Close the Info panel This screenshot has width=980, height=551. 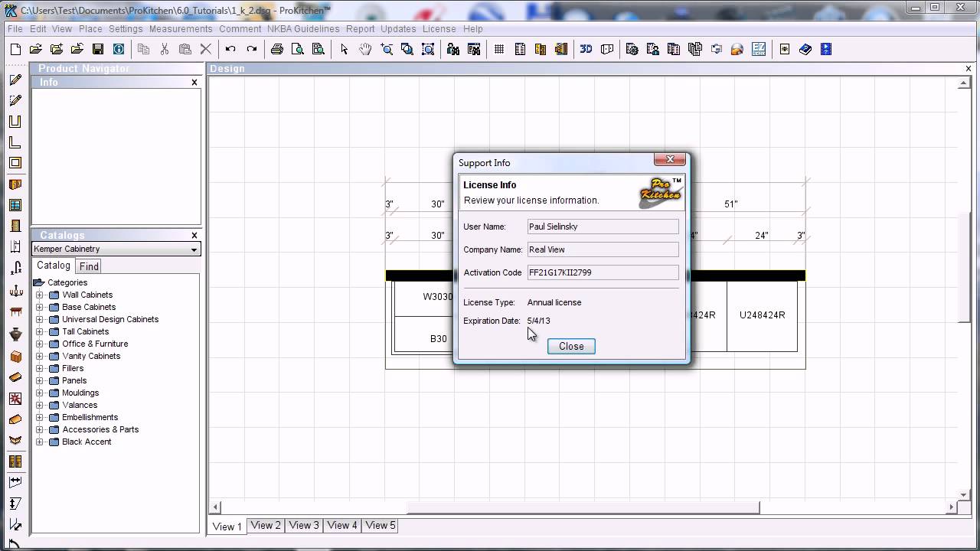(x=194, y=82)
